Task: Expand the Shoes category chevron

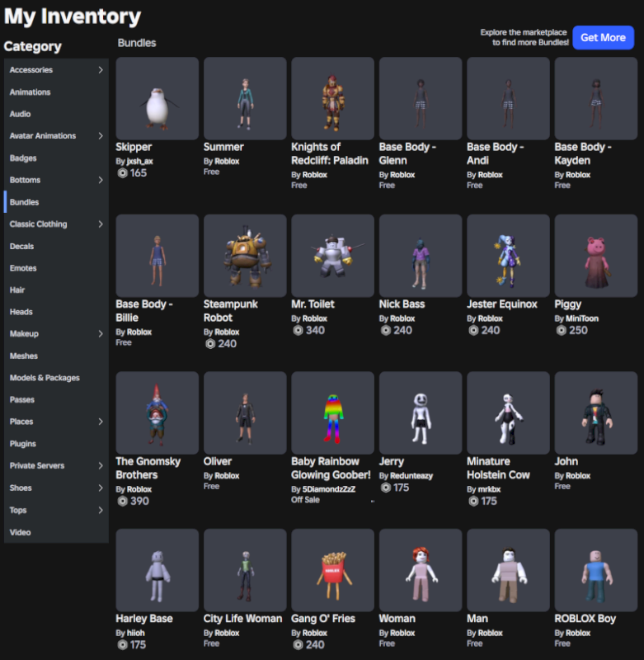Action: click(101, 488)
